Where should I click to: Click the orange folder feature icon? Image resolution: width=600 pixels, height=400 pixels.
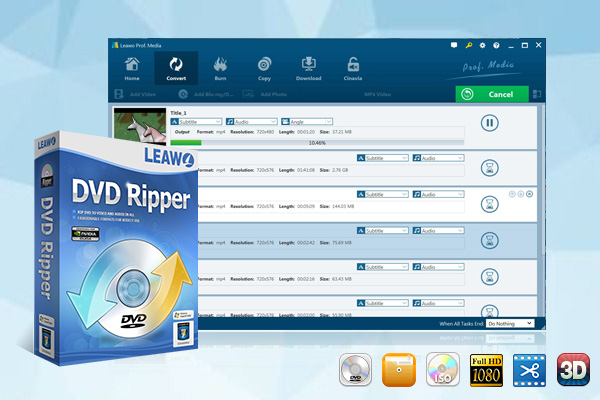[399, 370]
